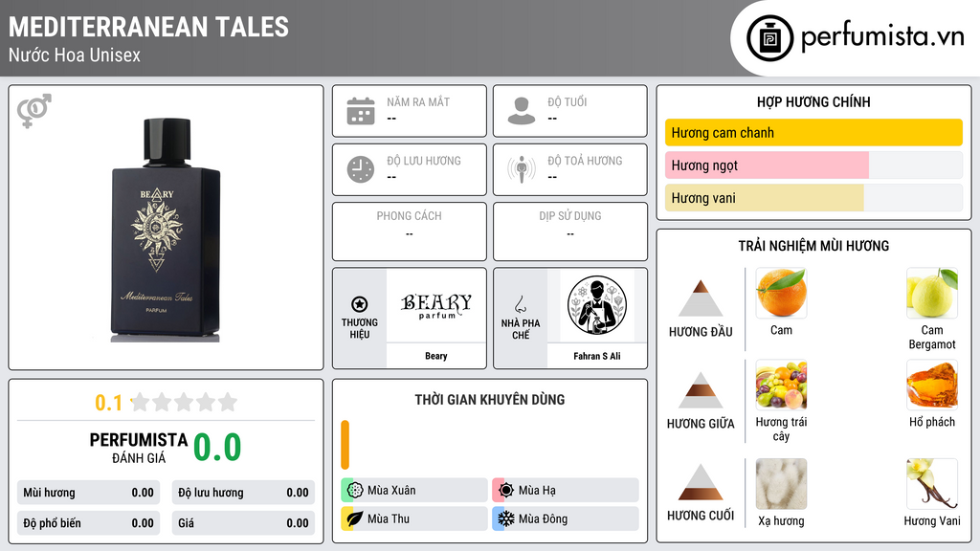
Task: Click the perfumista.vn bottle logo icon
Action: pos(769,38)
